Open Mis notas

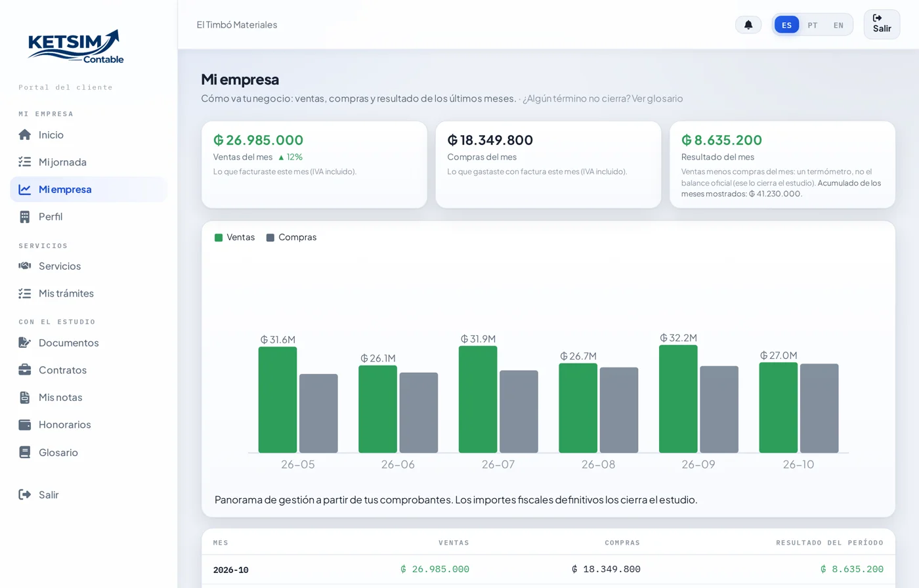point(89,397)
